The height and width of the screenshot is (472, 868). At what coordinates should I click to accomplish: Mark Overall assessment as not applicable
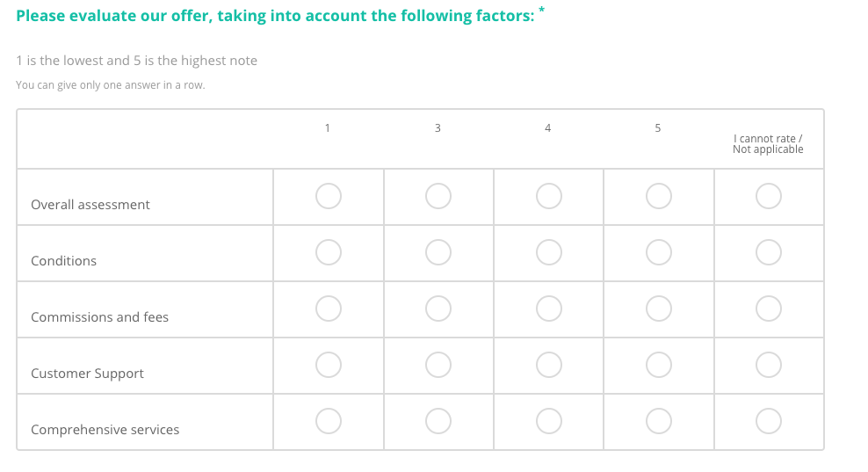[x=769, y=196]
